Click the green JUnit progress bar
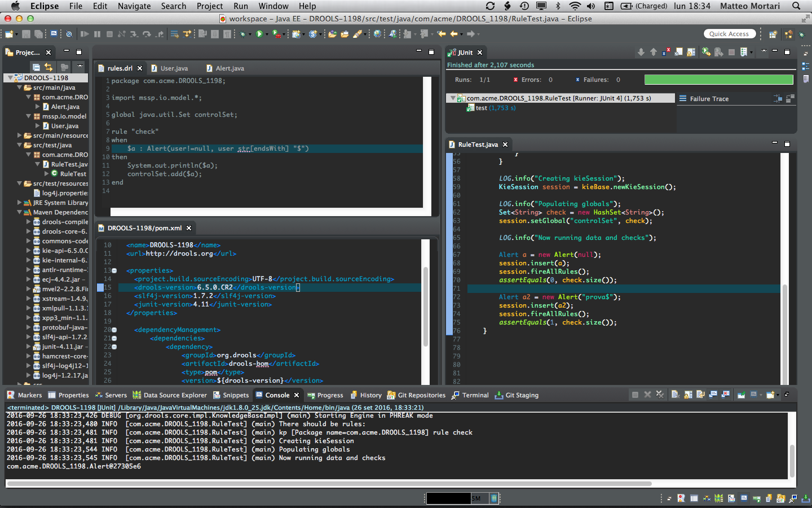The height and width of the screenshot is (508, 812). pos(718,80)
